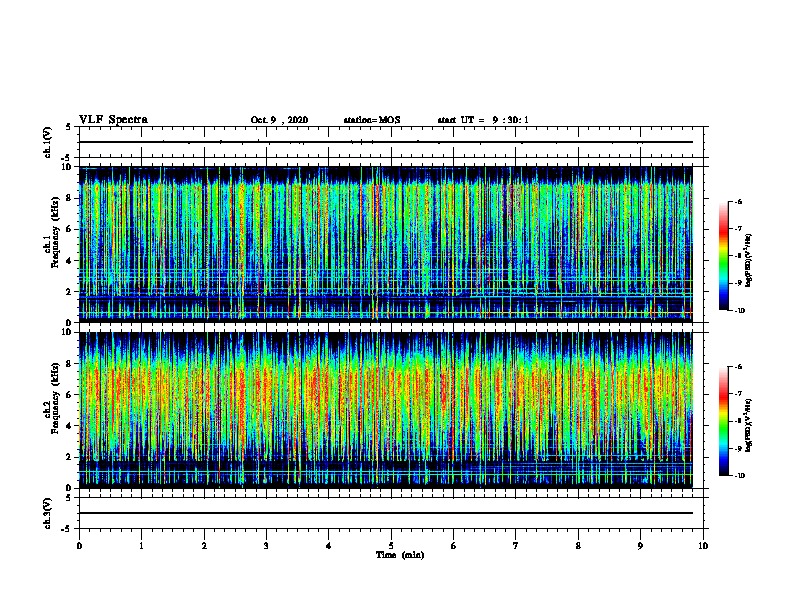Click the "VLF Spectra" plot title

click(x=113, y=120)
